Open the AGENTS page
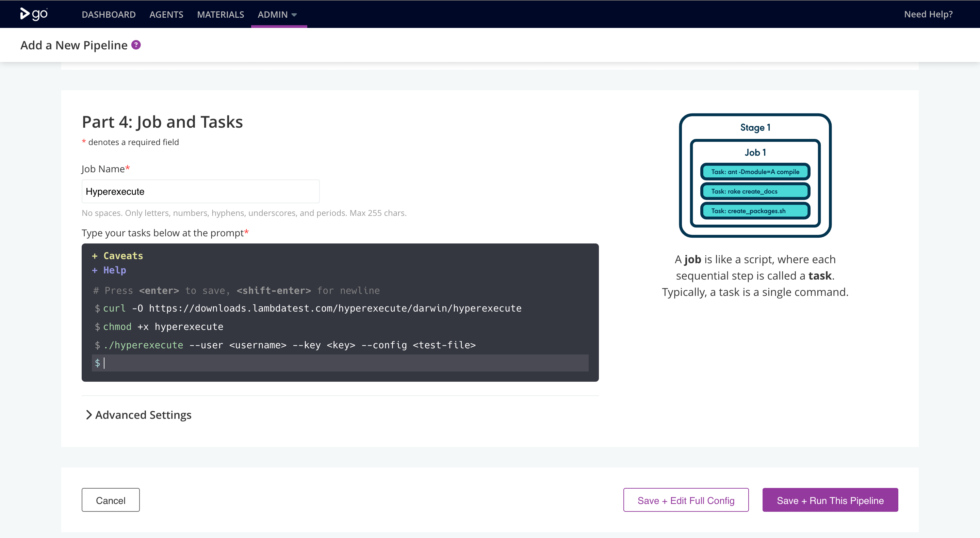 (166, 14)
